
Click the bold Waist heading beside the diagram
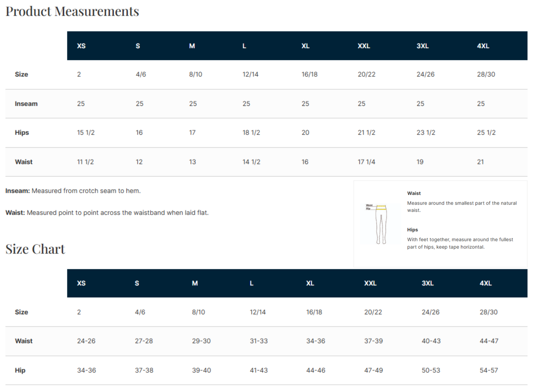point(414,193)
